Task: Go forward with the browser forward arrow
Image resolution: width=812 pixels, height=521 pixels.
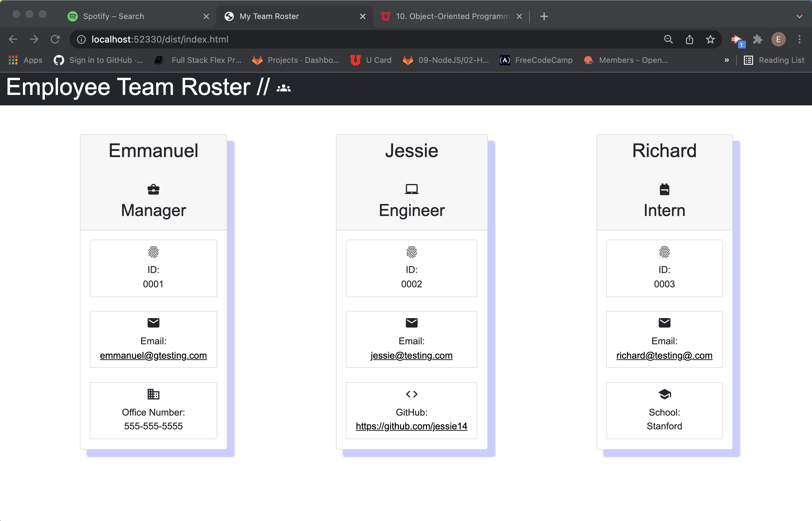Action: click(34, 39)
